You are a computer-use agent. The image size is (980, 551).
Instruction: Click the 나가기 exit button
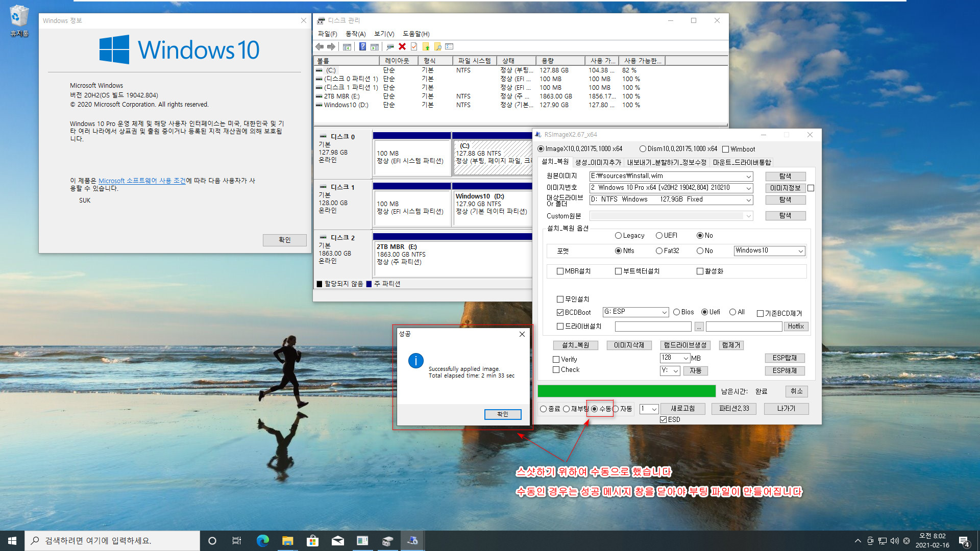786,409
